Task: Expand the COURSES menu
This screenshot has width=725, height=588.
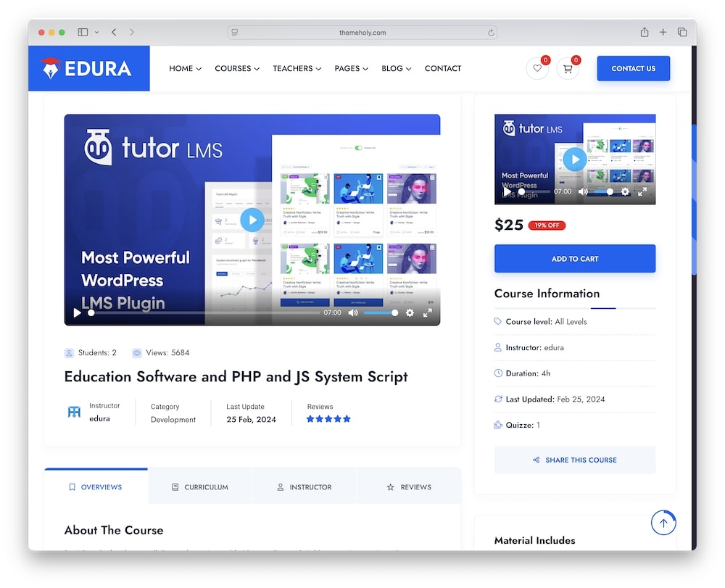Action: click(237, 68)
